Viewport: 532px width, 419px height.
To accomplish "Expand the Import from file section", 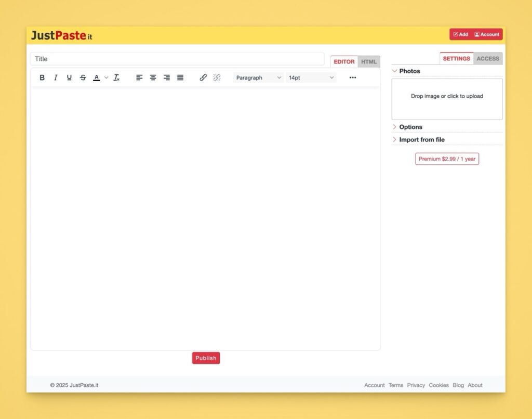I will pos(421,139).
